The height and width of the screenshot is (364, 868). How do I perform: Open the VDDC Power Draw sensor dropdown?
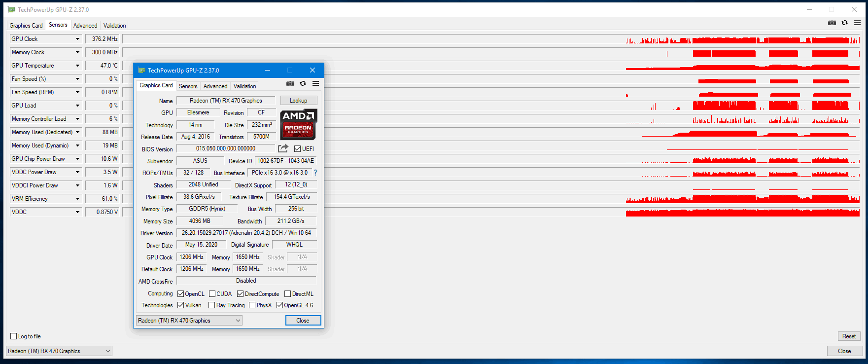click(77, 172)
